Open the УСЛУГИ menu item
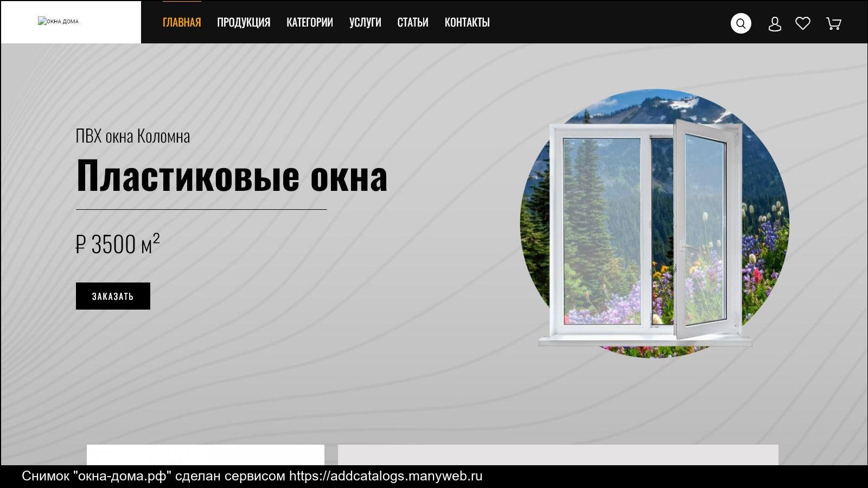The width and height of the screenshot is (868, 488). coord(365,22)
